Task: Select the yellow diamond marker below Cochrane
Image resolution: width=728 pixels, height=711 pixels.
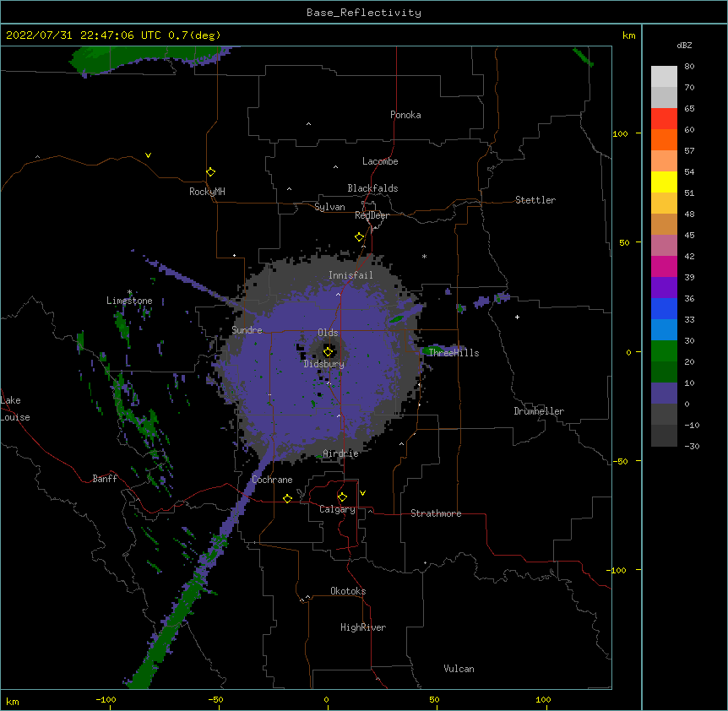Action: coord(287,498)
